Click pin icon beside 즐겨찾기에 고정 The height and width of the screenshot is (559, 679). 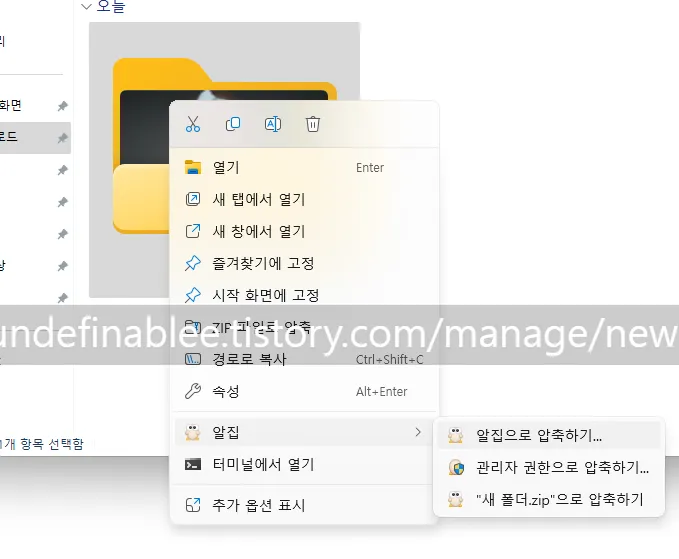click(x=193, y=263)
